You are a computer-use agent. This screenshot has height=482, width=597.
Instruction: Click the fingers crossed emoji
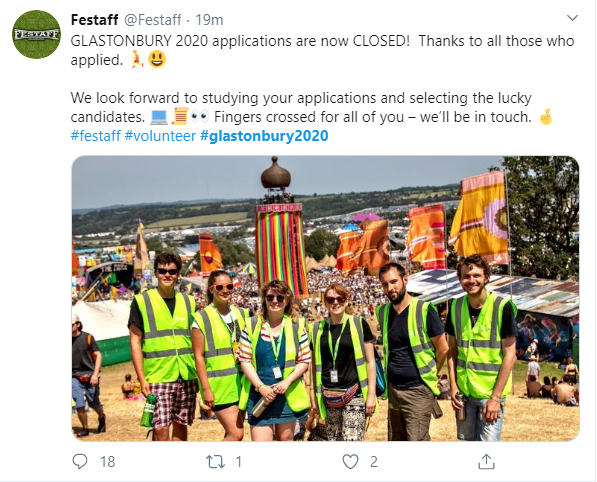(x=546, y=117)
